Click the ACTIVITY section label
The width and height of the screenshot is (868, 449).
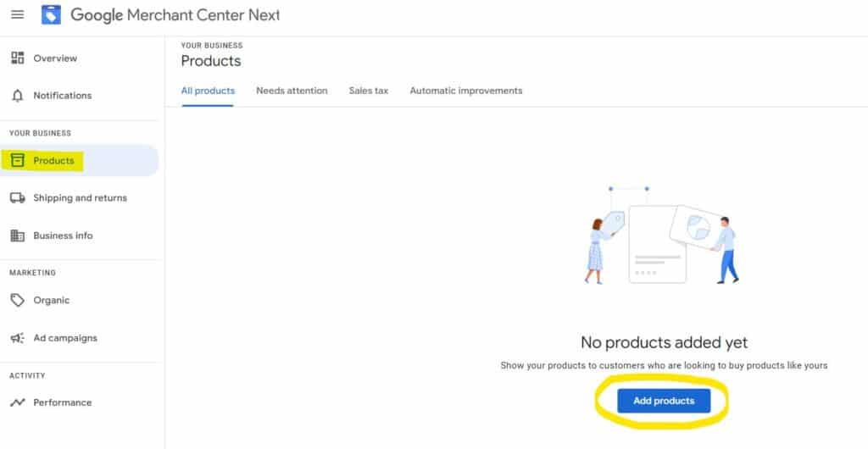click(27, 375)
